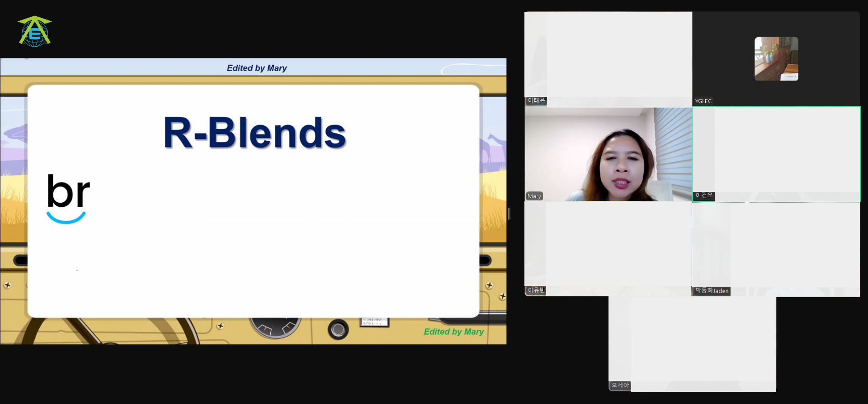The image size is (868, 404).
Task: Click the 이태윤 name label
Action: coord(536,100)
